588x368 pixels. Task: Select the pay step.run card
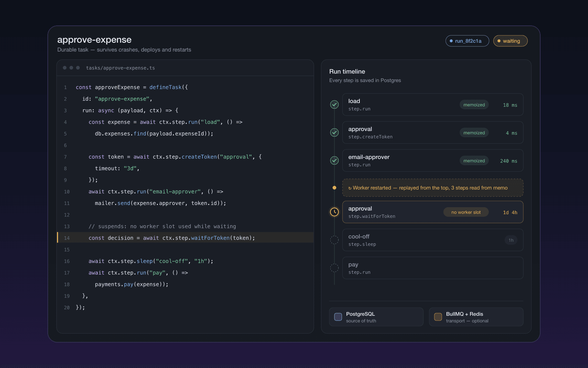pyautogui.click(x=433, y=268)
